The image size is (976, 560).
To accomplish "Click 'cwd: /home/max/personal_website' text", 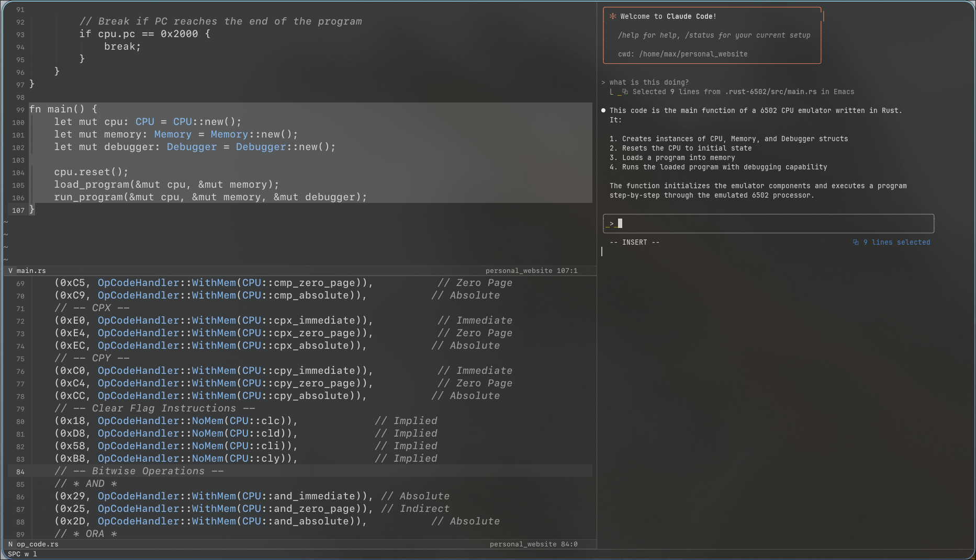I will [x=682, y=54].
